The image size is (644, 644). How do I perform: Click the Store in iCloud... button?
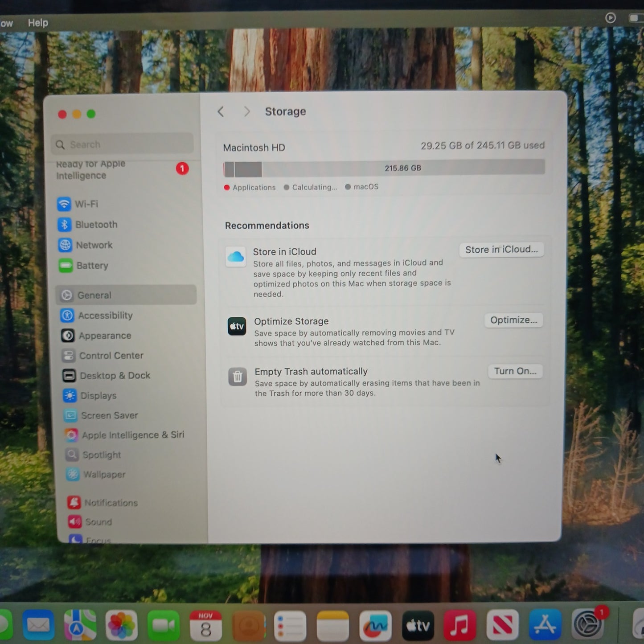(x=501, y=250)
